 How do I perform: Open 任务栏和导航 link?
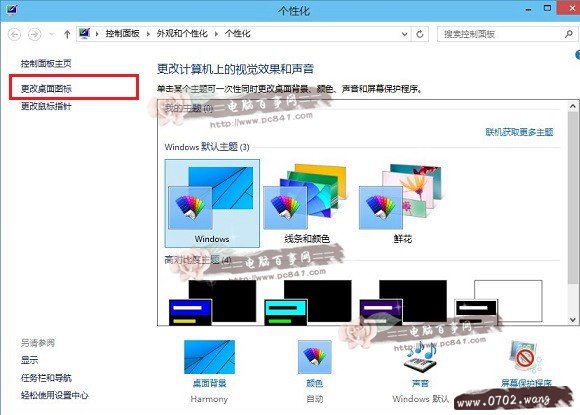(46, 378)
